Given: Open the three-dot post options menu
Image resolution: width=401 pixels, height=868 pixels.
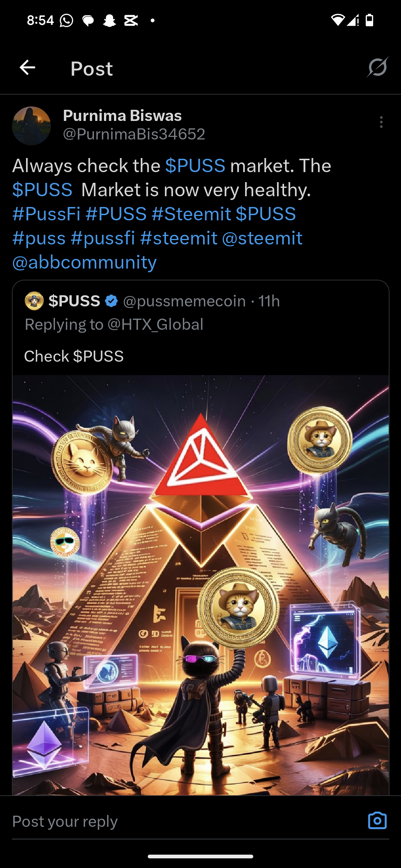Looking at the screenshot, I should [x=381, y=122].
